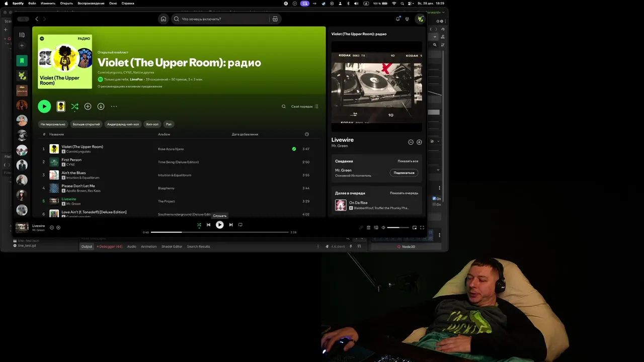Open 'Файл' menu in macOS menu bar

coord(32,3)
